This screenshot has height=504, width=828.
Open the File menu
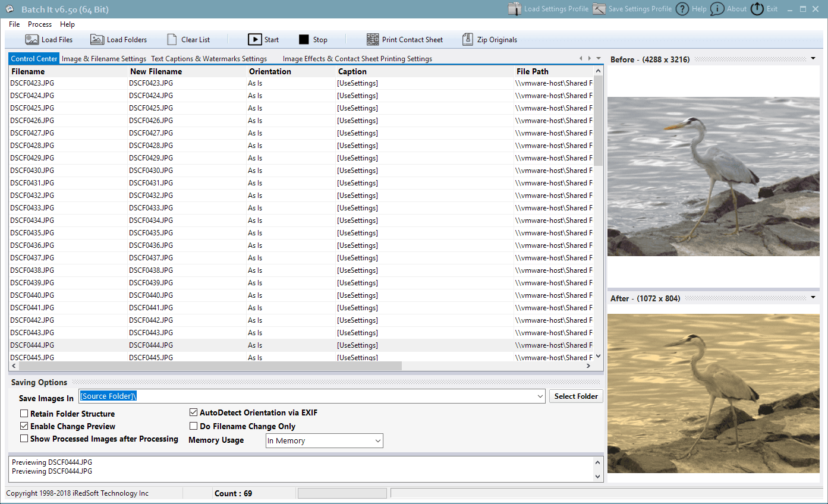click(x=14, y=24)
